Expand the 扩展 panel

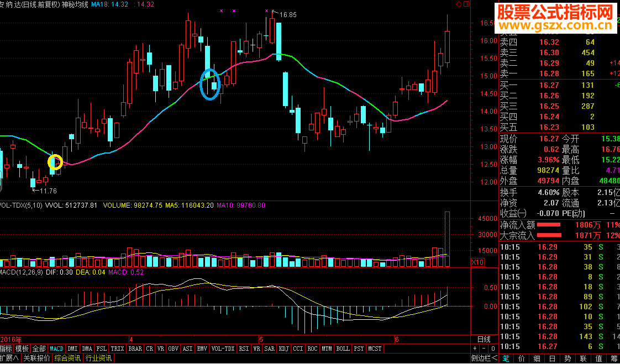(x=10, y=358)
